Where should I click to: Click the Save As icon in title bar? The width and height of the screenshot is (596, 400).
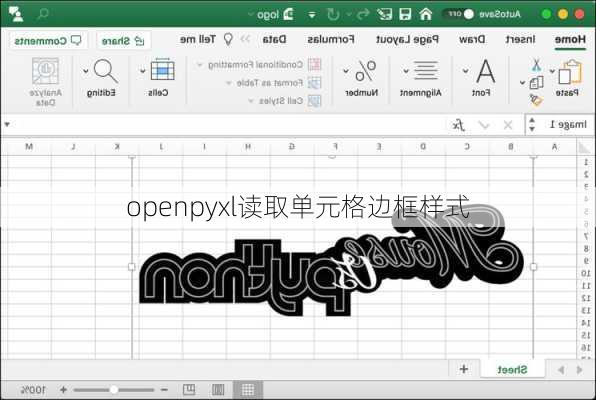[x=384, y=14]
